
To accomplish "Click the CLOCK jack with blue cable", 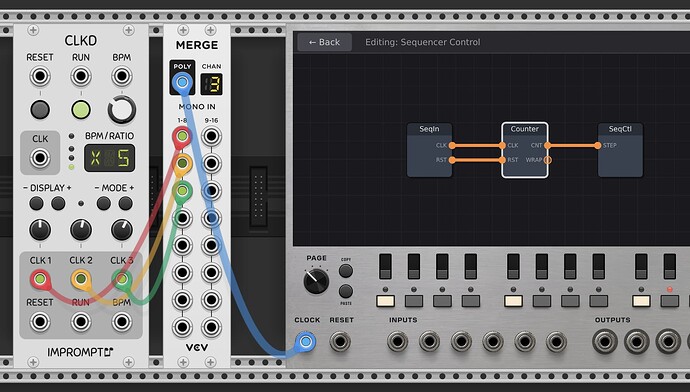I will click(305, 342).
